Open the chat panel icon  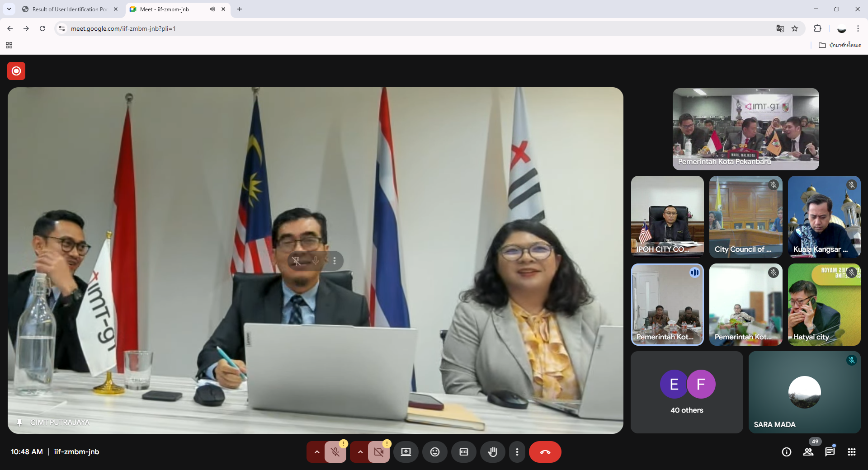point(830,452)
